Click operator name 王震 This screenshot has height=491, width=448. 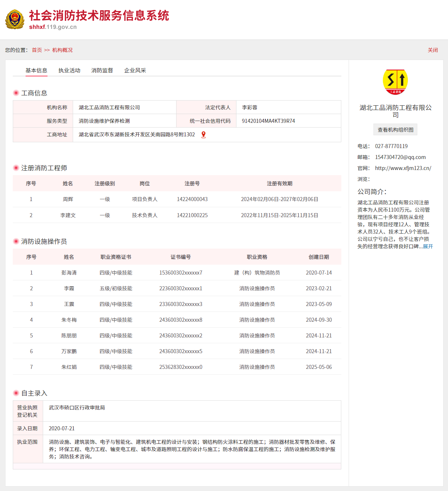[69, 304]
